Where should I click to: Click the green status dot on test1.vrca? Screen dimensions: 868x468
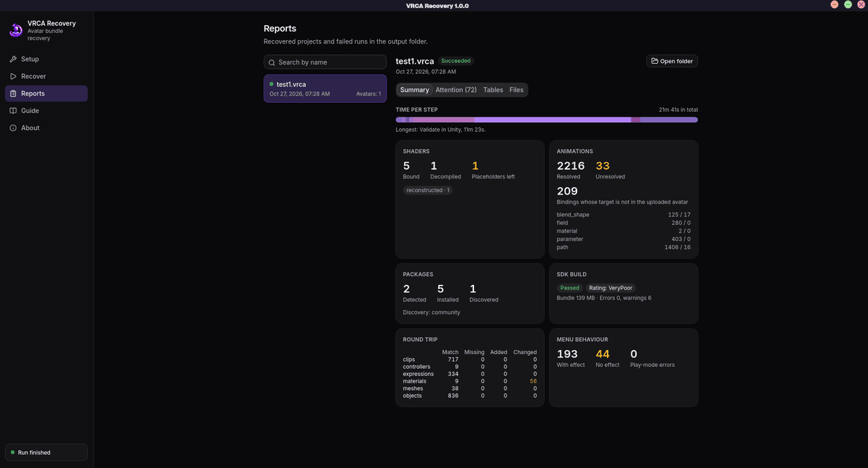pyautogui.click(x=272, y=84)
